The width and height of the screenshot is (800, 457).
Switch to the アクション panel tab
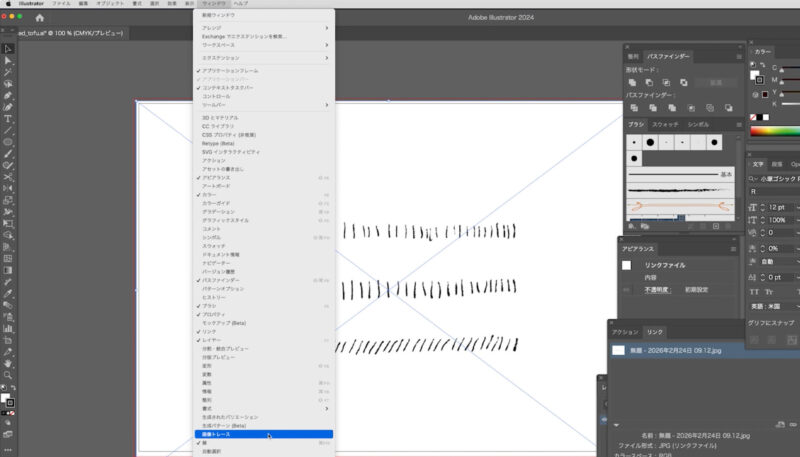[x=625, y=331]
